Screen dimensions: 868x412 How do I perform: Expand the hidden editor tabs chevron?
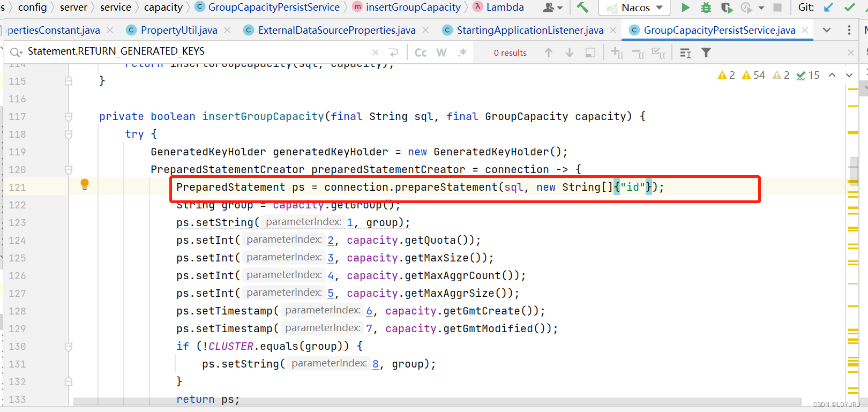pos(827,30)
